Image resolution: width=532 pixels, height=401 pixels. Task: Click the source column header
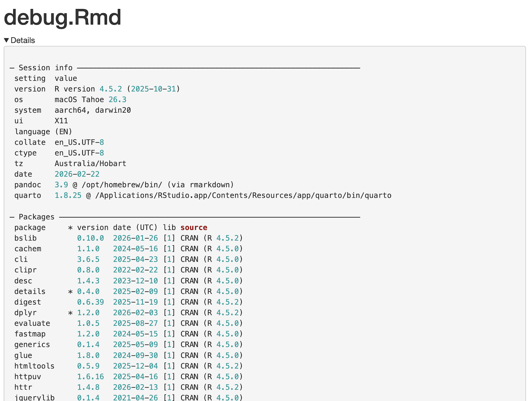point(194,227)
